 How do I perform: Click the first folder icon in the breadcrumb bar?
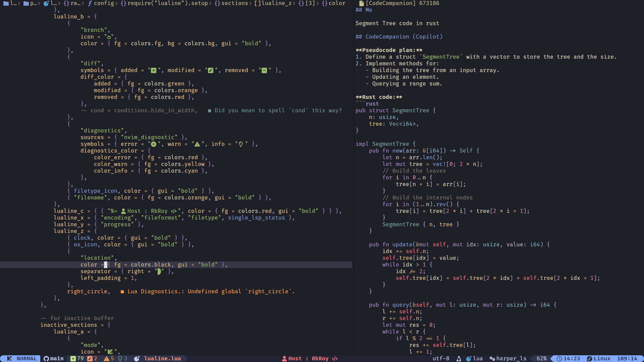pyautogui.click(x=6, y=3)
